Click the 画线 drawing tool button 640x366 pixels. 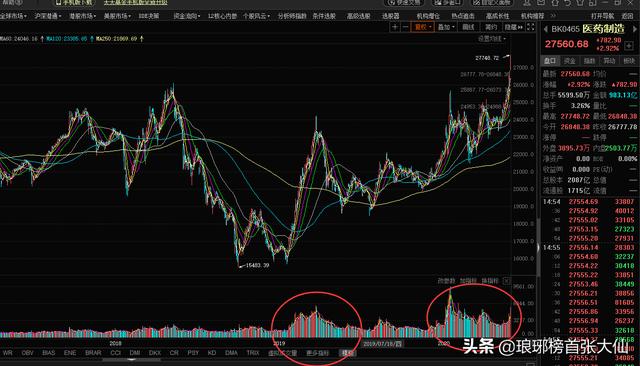[468, 27]
